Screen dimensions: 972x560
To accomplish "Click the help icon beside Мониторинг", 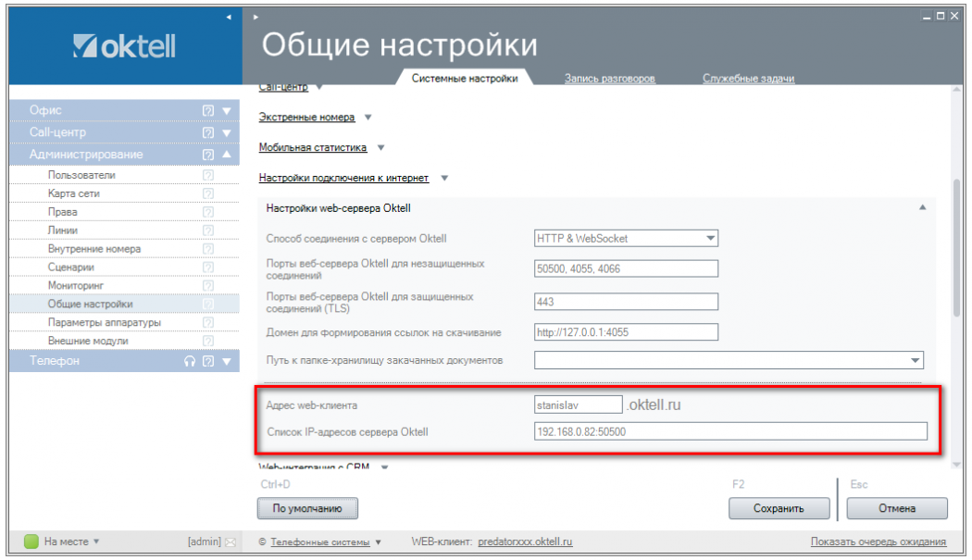I will pyautogui.click(x=208, y=285).
